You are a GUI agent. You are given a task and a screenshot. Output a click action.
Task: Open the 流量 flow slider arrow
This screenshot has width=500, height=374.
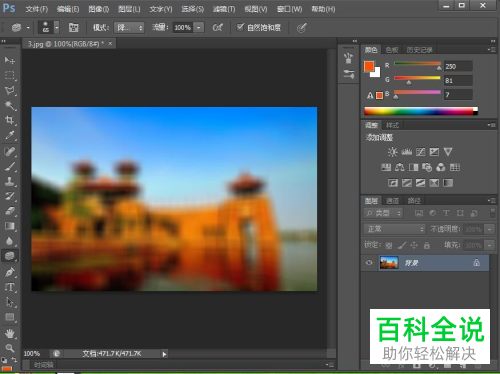click(x=199, y=27)
